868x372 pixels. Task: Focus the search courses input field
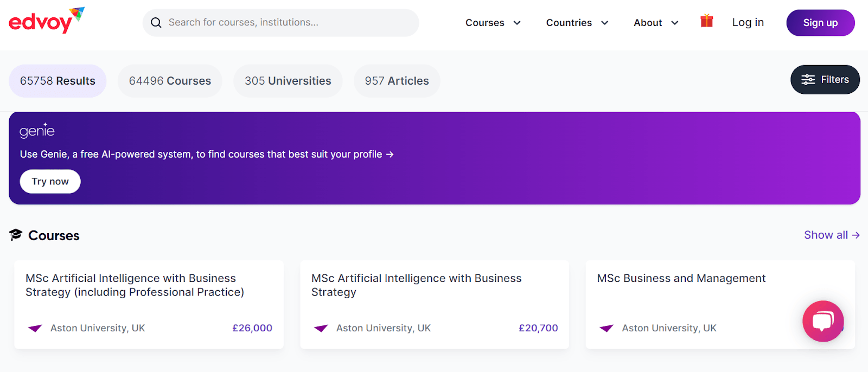tap(281, 23)
